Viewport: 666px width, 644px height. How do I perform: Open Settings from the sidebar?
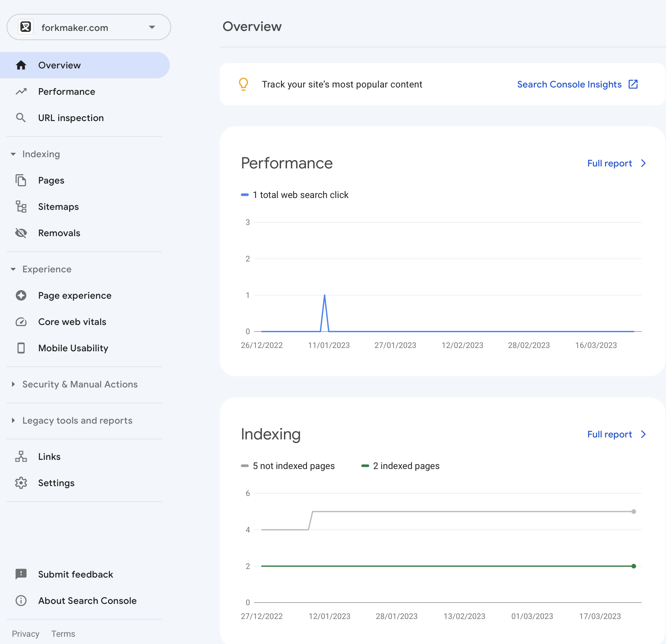coord(56,483)
